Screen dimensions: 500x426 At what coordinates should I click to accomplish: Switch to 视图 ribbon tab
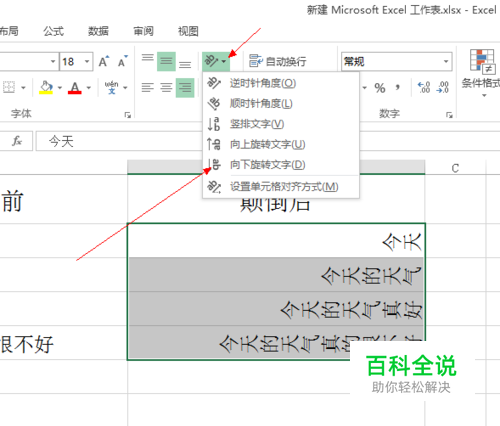point(188,31)
